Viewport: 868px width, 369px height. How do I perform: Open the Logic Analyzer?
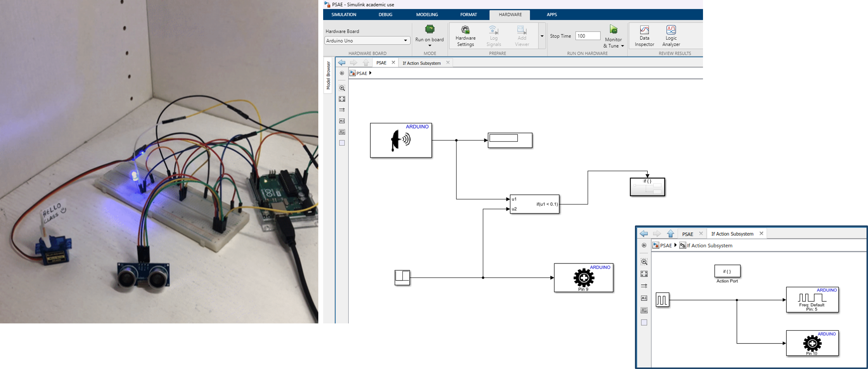pos(671,36)
